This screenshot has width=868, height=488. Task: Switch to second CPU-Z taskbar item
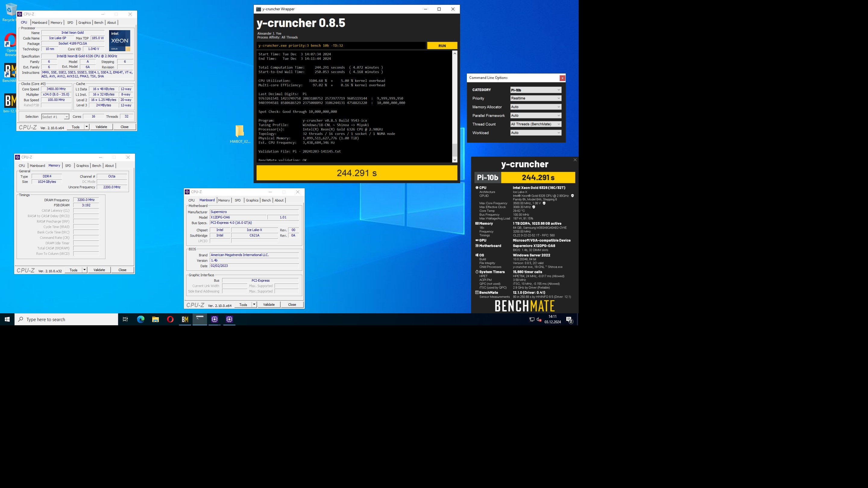coord(229,319)
